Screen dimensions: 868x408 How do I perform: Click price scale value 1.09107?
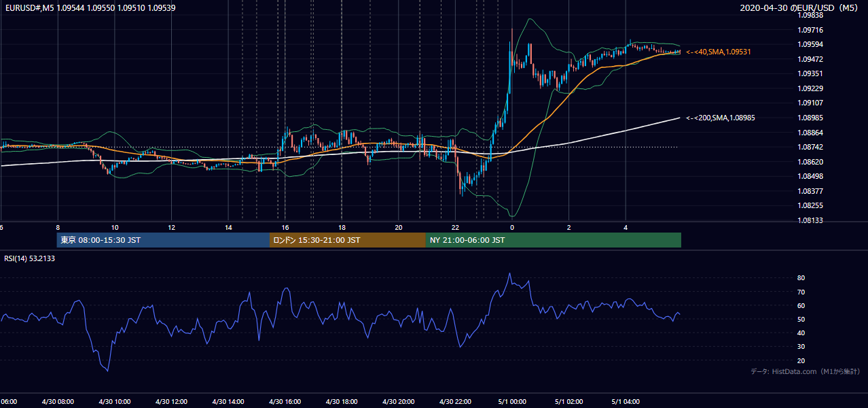[810, 103]
